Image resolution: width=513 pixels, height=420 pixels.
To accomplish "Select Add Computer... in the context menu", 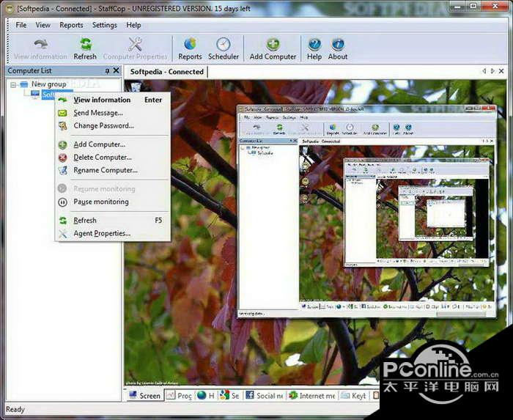I will click(x=113, y=144).
